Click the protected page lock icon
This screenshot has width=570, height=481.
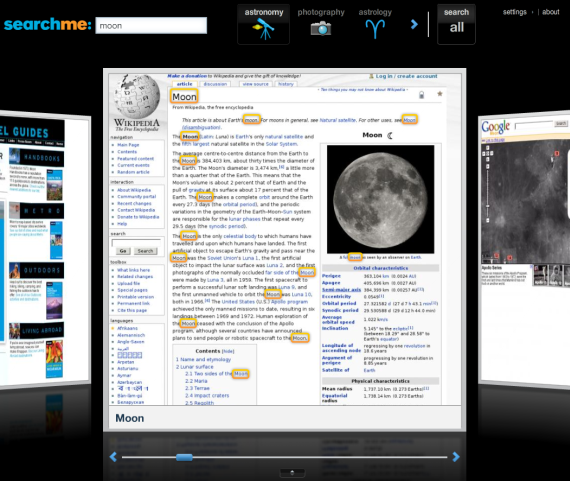[421, 95]
